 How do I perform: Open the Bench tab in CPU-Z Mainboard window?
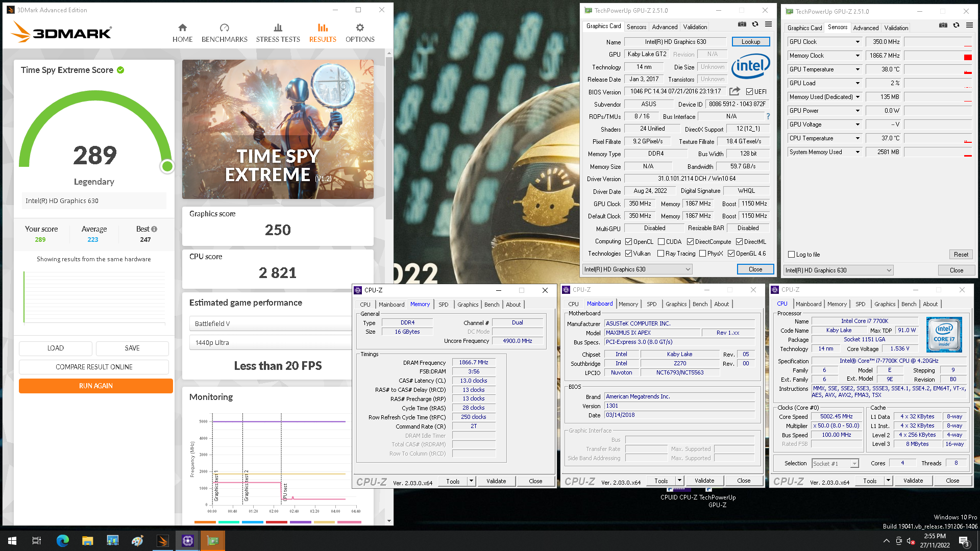click(700, 304)
